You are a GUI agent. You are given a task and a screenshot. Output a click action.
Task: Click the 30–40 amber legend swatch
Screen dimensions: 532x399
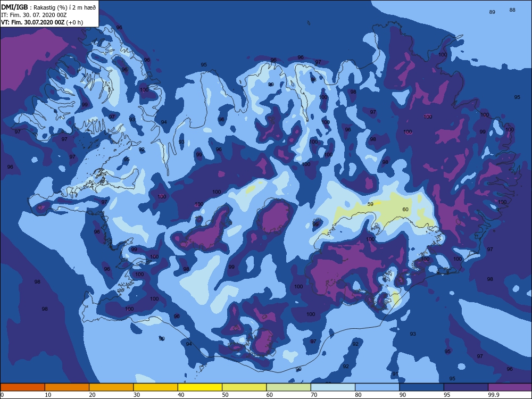point(156,387)
